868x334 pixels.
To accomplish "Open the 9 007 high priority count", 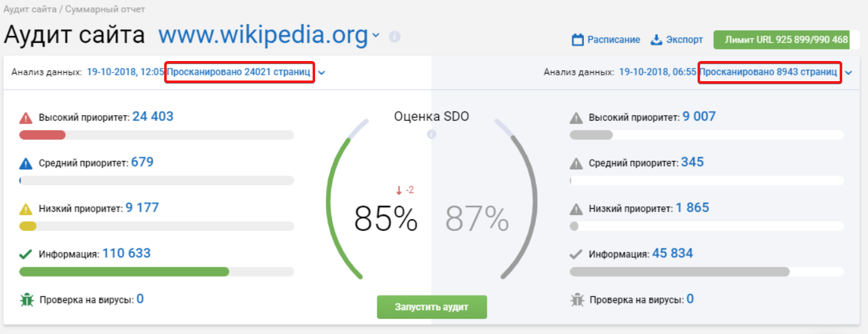I will pos(699,116).
